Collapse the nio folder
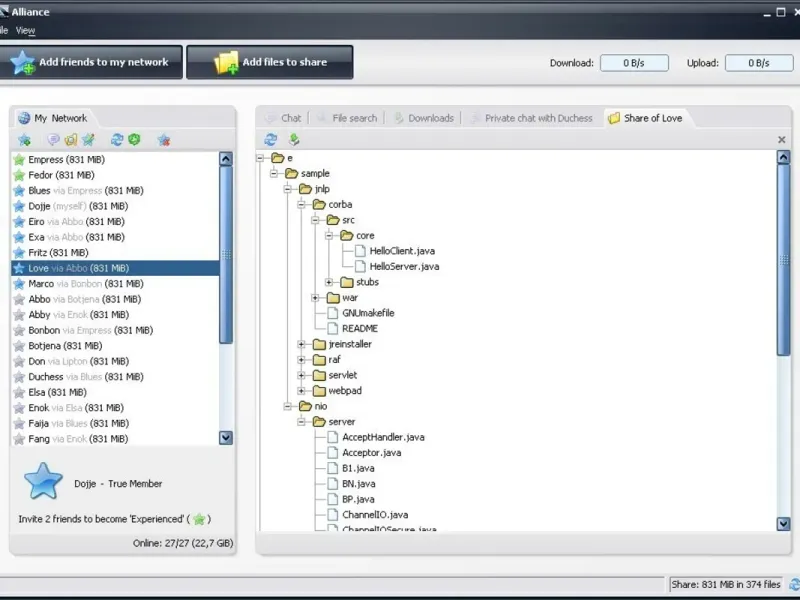Viewport: 800px width, 600px height. pos(288,406)
